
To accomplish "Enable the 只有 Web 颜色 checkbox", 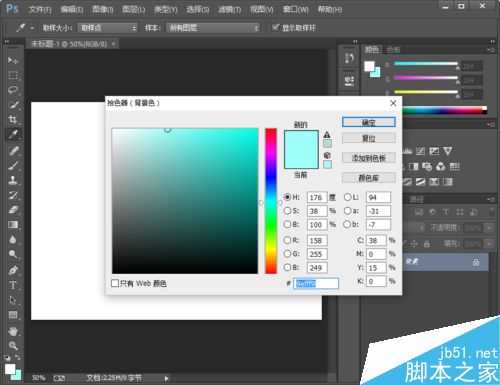I will [115, 283].
